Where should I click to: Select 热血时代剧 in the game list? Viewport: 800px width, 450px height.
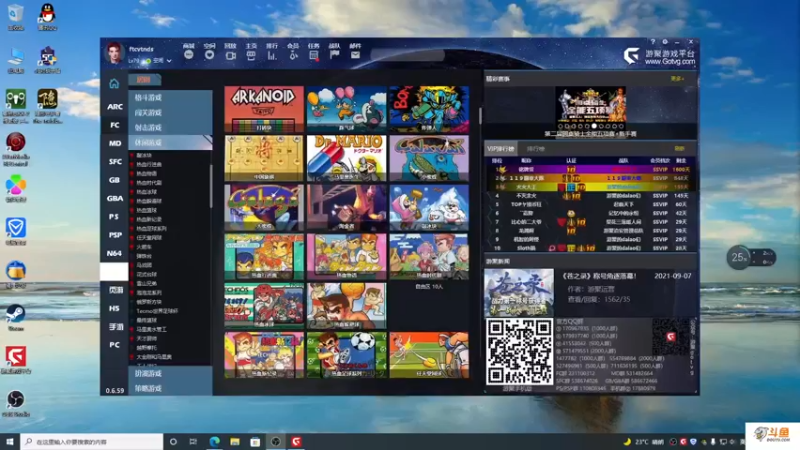(148, 183)
